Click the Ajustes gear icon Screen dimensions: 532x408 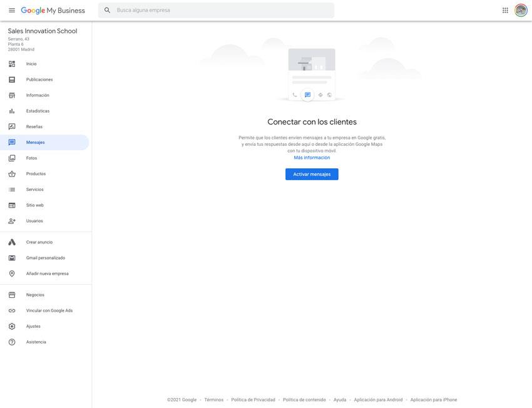point(12,326)
